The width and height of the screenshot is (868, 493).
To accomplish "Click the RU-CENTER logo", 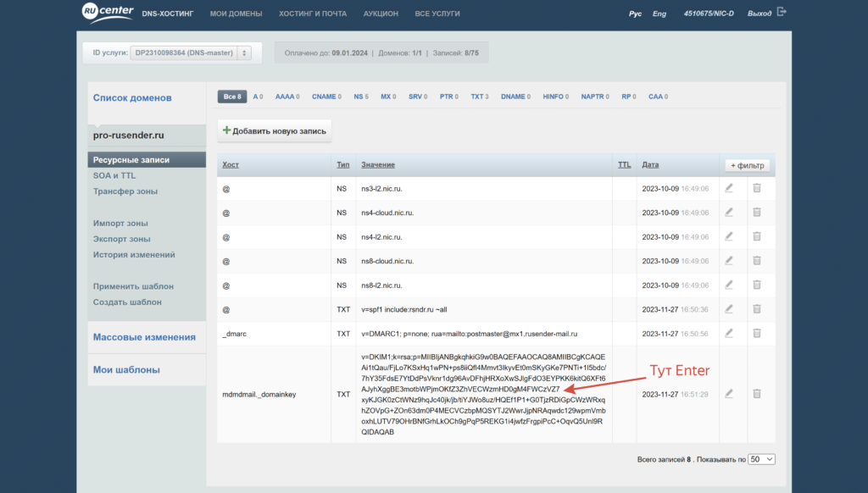I will (x=108, y=12).
